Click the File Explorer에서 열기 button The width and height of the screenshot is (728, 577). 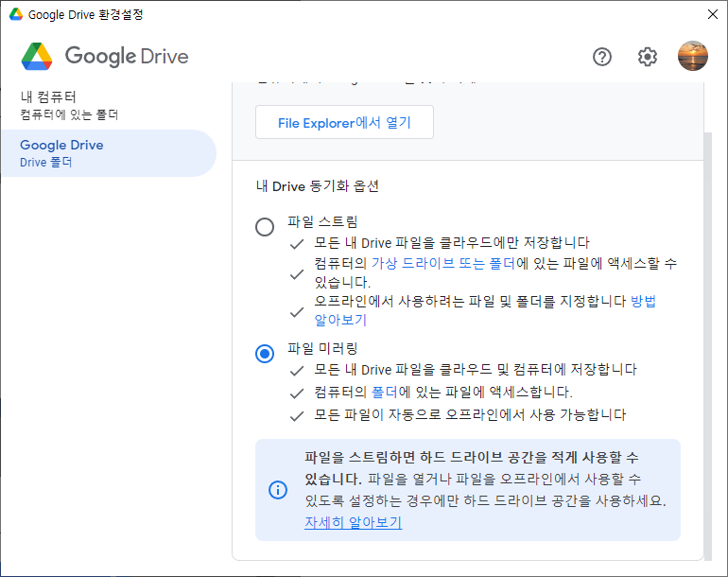[x=344, y=122]
